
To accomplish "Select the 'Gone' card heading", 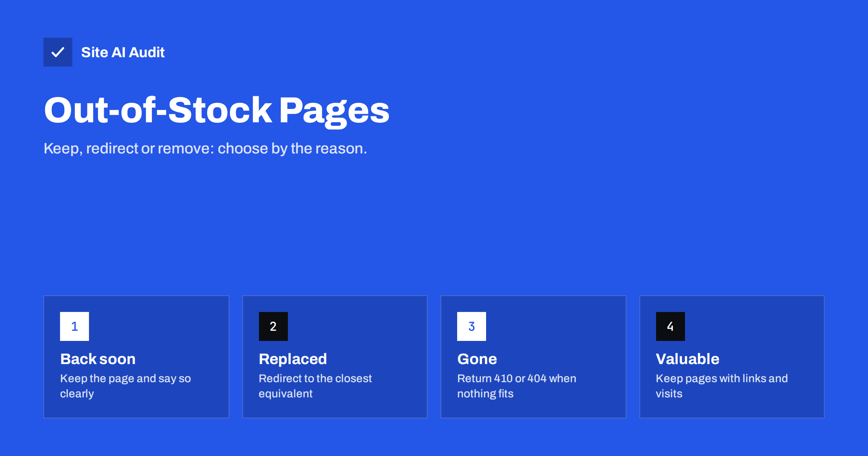I will click(477, 359).
